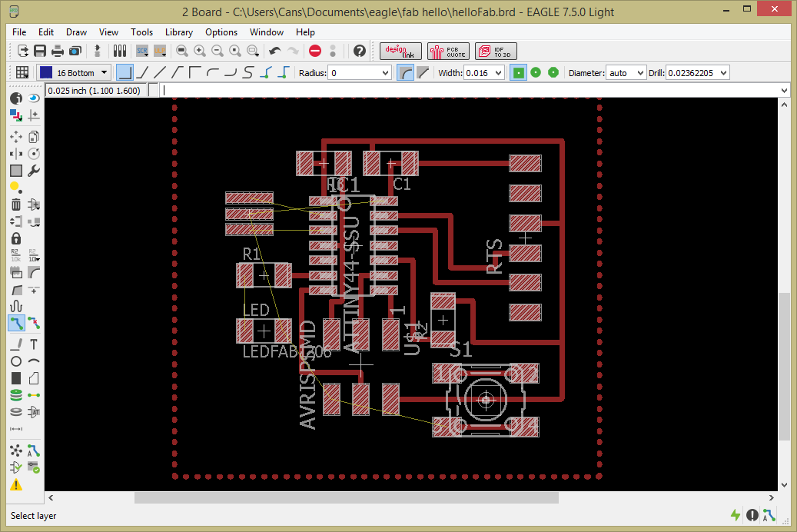Click the Print icon in toolbar
Image resolution: width=797 pixels, height=532 pixels.
click(x=58, y=51)
